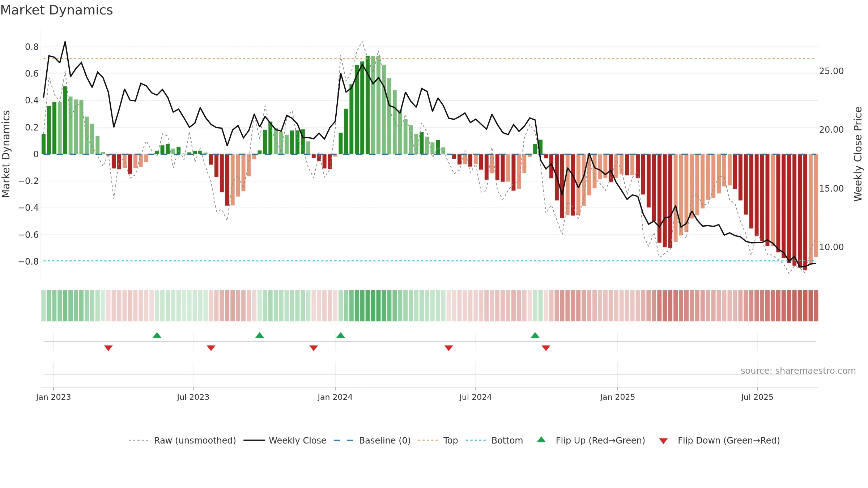
Task: Click the source: sharemaestro.com credit text
Action: click(x=798, y=371)
